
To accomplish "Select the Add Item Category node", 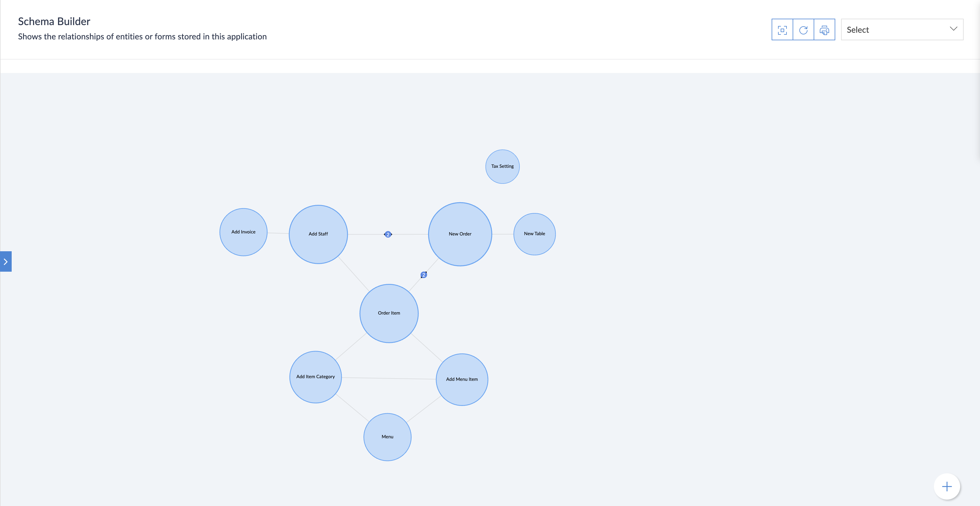I will (x=315, y=377).
